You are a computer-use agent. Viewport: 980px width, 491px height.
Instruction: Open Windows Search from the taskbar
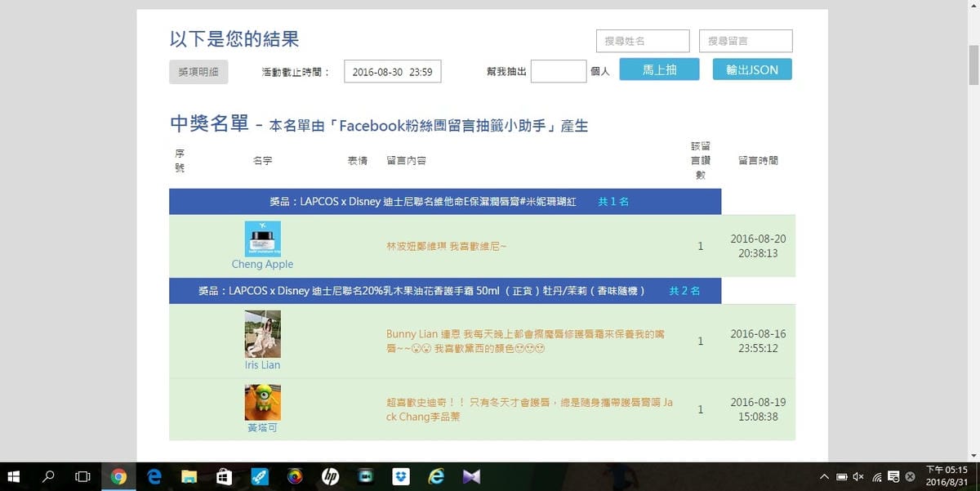tap(48, 476)
